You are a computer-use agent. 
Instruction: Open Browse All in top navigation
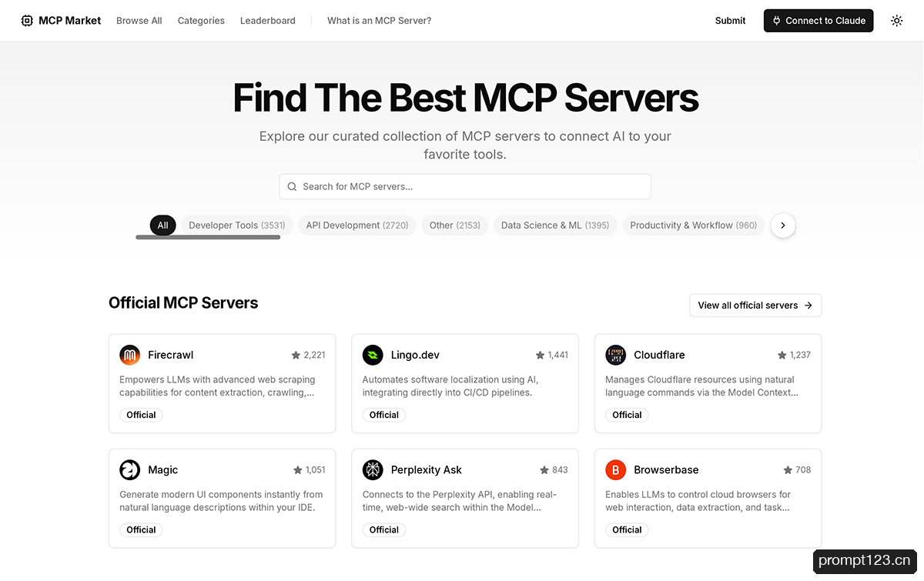tap(139, 21)
